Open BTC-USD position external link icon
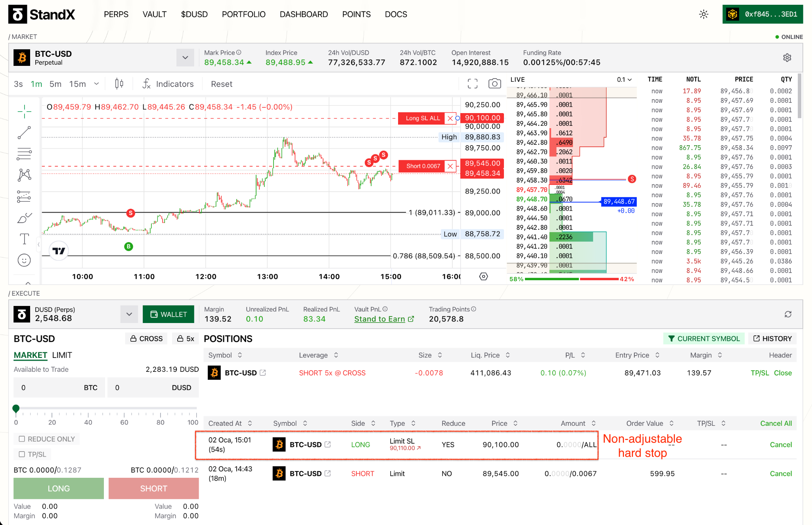 tap(262, 373)
